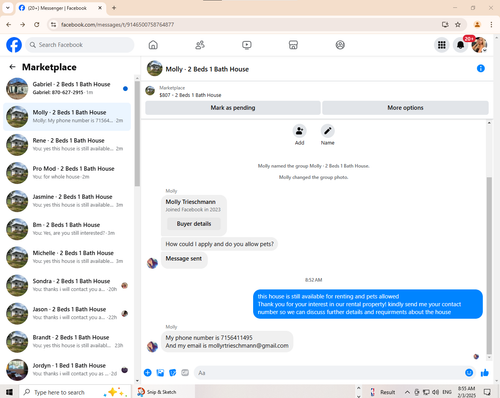Open the Sondra - 2 Beds 1 Bath House chat
The height and width of the screenshot is (398, 500).
pyautogui.click(x=67, y=285)
